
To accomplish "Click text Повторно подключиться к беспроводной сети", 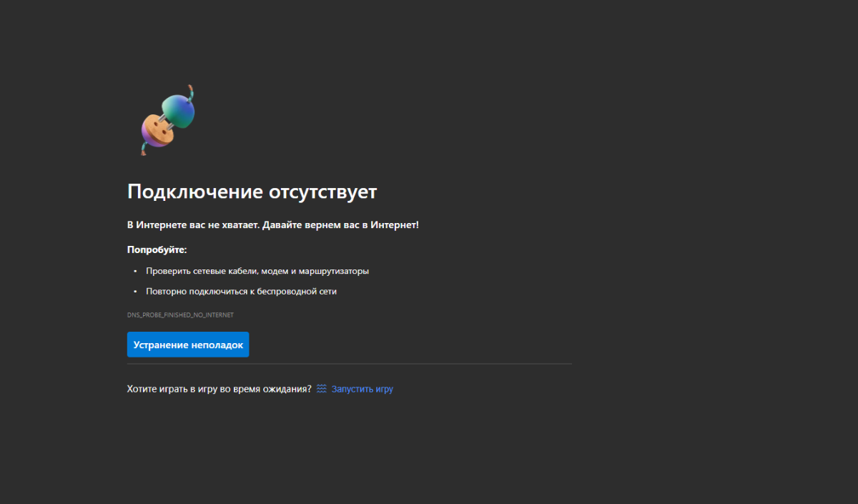I will (x=241, y=292).
